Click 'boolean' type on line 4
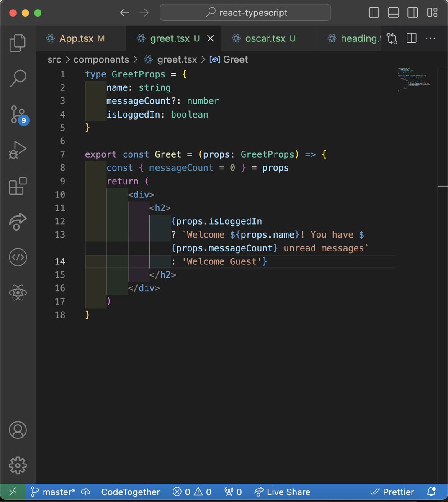This screenshot has height=502, width=448. pyautogui.click(x=189, y=114)
